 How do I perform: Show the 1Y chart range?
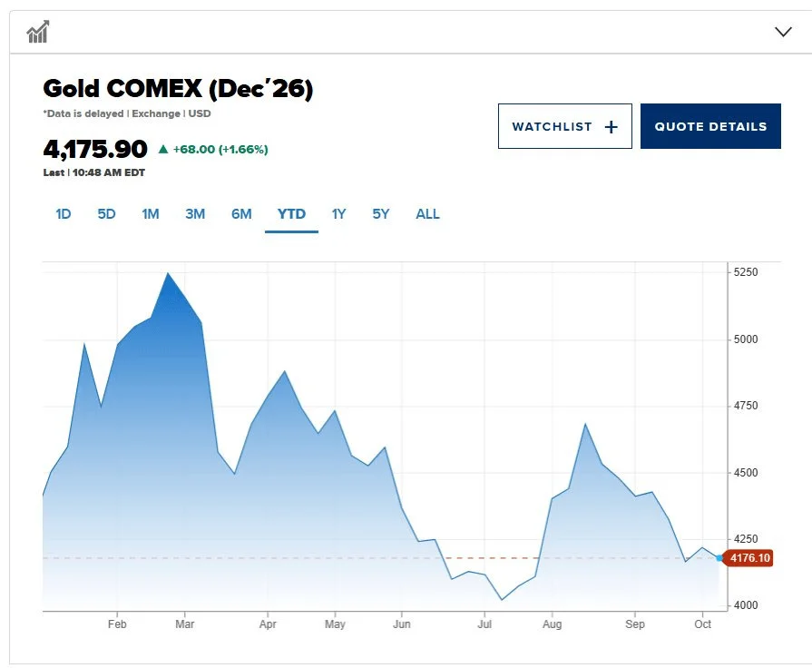338,214
